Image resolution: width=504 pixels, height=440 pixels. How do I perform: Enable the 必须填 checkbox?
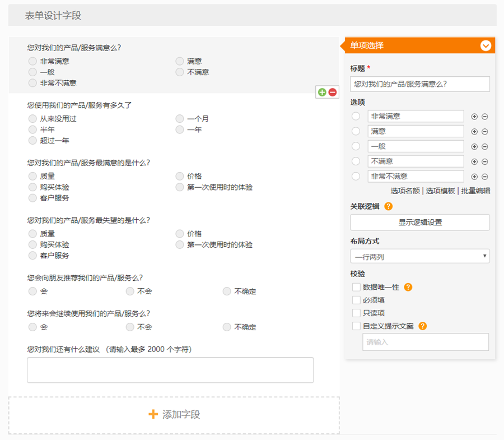pos(356,300)
